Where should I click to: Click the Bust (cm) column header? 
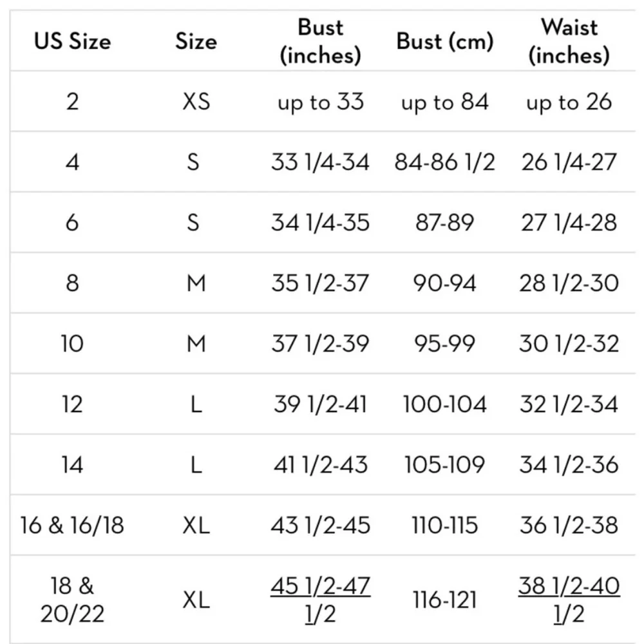[x=444, y=42]
